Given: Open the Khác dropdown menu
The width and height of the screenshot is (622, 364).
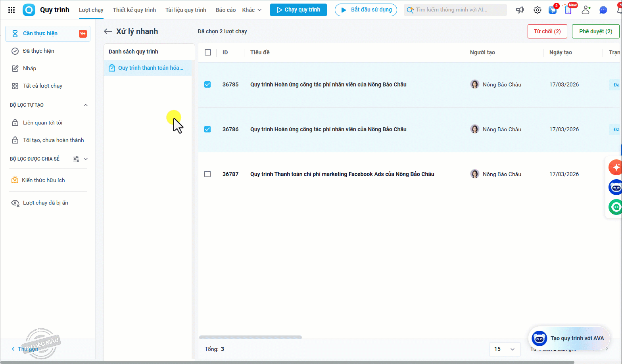Looking at the screenshot, I should 252,10.
